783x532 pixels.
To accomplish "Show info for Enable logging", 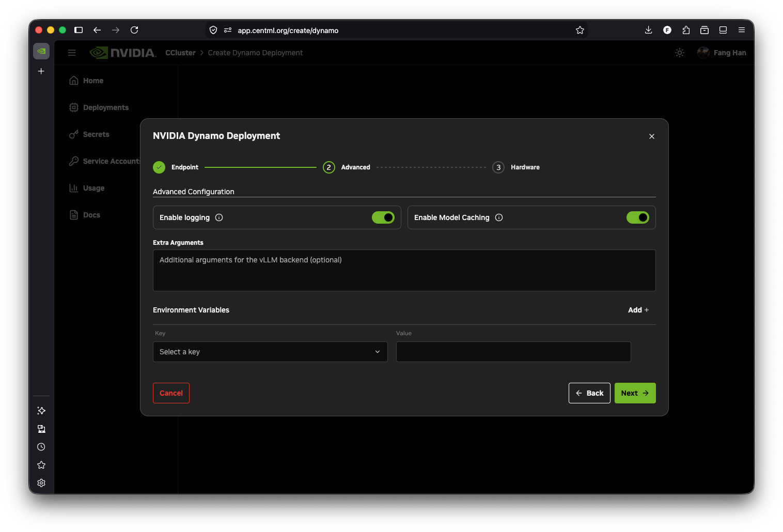I will click(219, 217).
